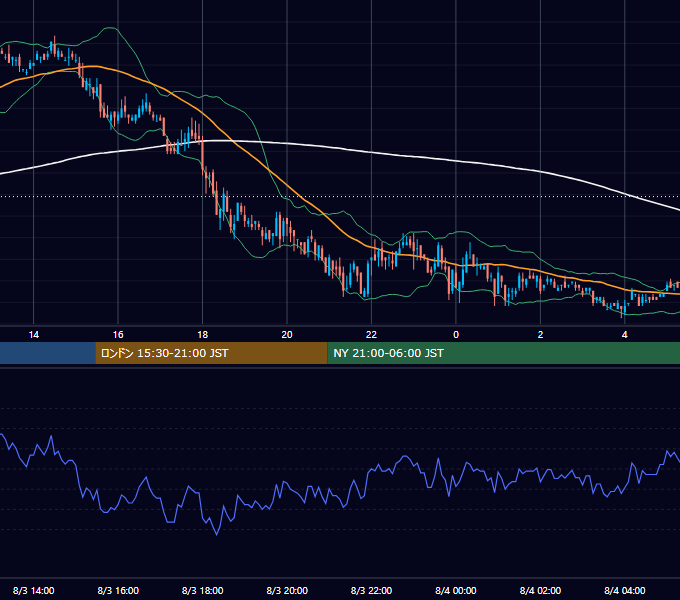The height and width of the screenshot is (600, 680).
Task: Click the hour label 4 on price chart axis
Action: tap(624, 335)
